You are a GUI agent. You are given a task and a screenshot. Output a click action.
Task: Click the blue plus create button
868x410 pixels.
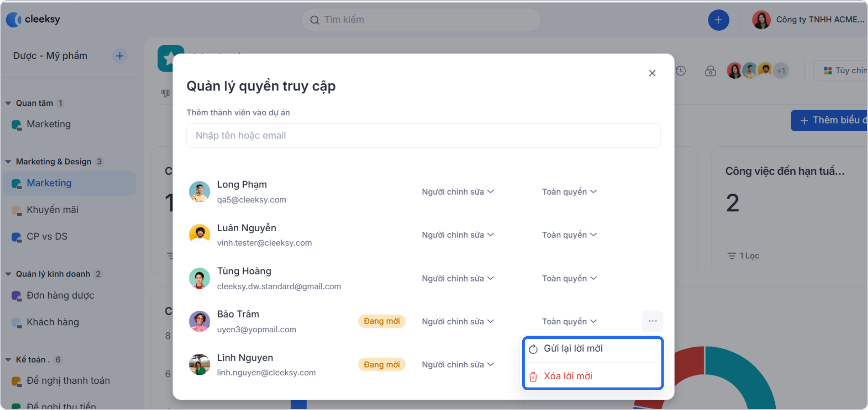click(x=718, y=20)
